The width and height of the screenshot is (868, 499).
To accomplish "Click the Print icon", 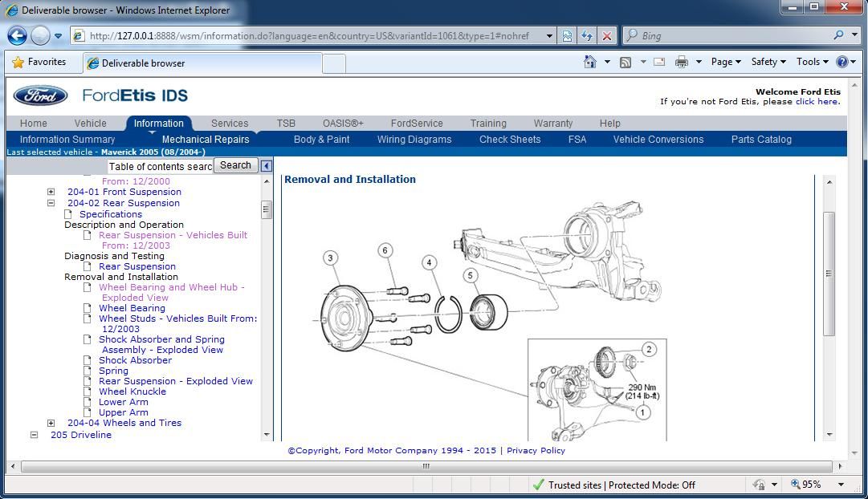I will [682, 62].
